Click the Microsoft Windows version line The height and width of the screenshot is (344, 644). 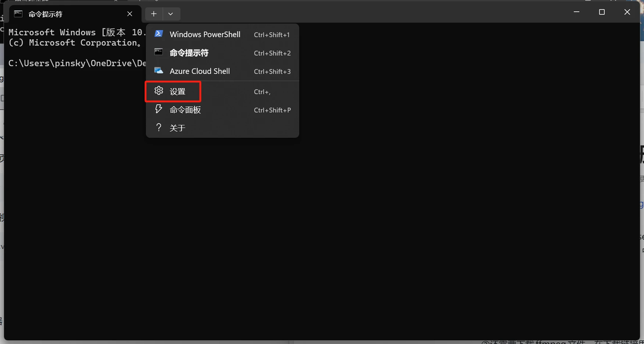coord(77,32)
